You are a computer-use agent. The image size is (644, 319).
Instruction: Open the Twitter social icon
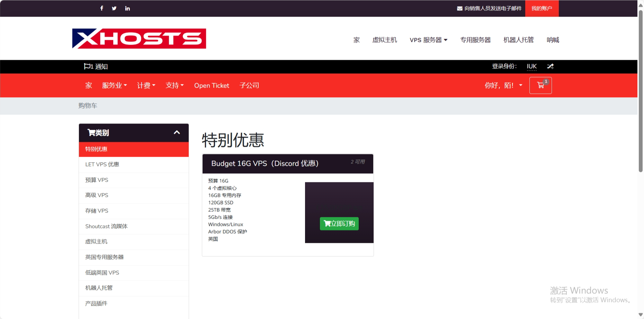[114, 8]
